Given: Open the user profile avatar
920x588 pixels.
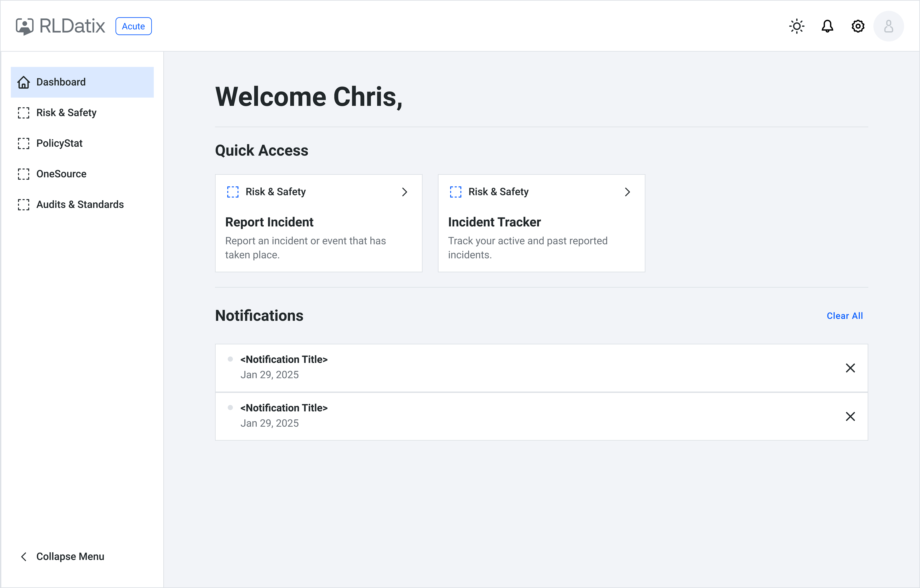Looking at the screenshot, I should (888, 26).
